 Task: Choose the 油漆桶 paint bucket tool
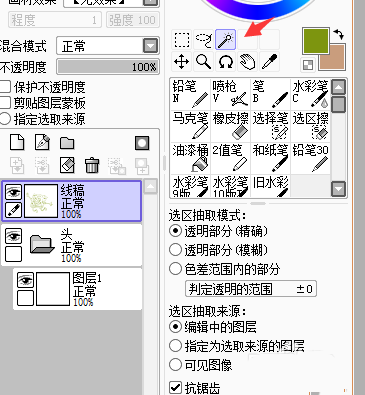[x=190, y=158]
